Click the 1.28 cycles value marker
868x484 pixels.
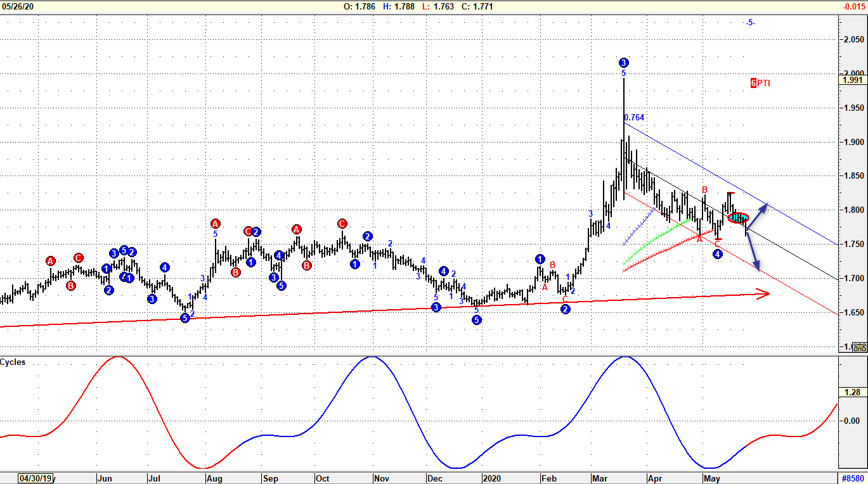coord(853,393)
